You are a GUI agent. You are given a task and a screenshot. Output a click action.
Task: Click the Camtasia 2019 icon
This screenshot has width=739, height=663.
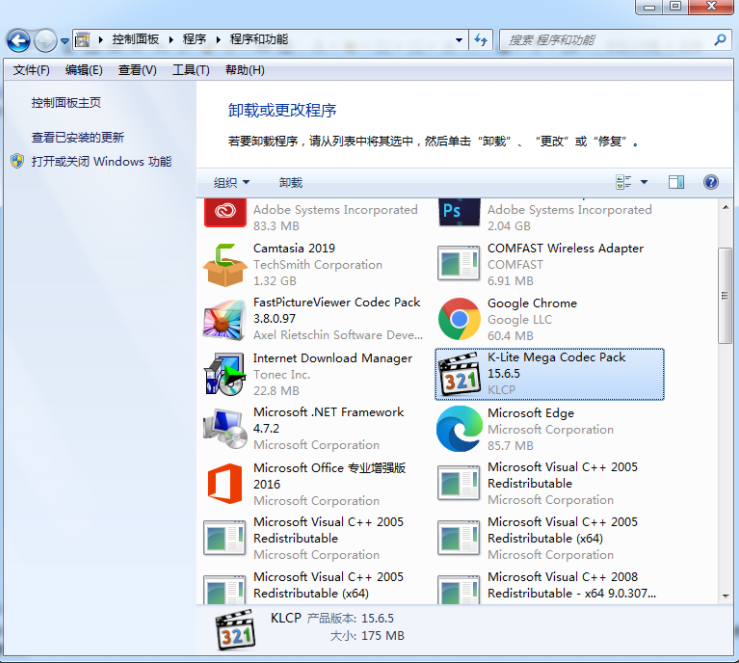click(224, 265)
